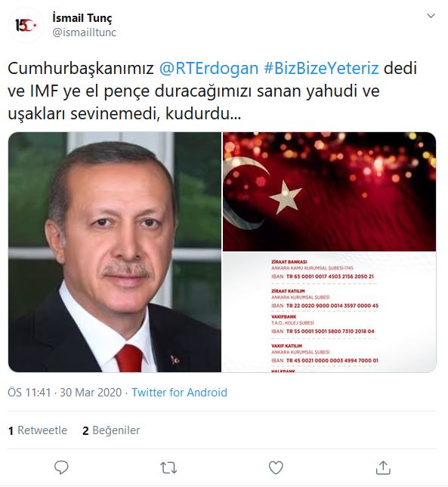This screenshot has height=487, width=448.
Task: Click the @ismailltunc handle
Action: 84,32
